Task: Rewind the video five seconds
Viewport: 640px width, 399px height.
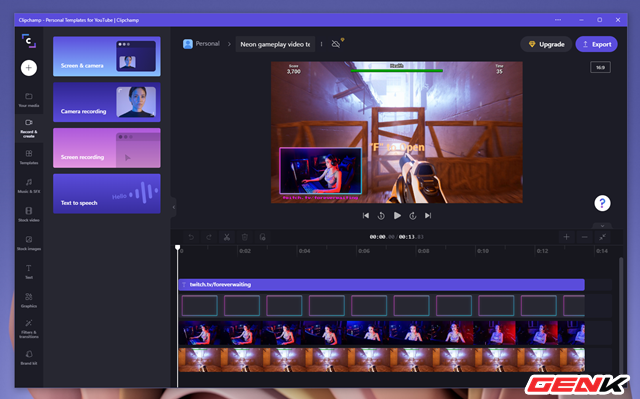Action: pos(381,215)
